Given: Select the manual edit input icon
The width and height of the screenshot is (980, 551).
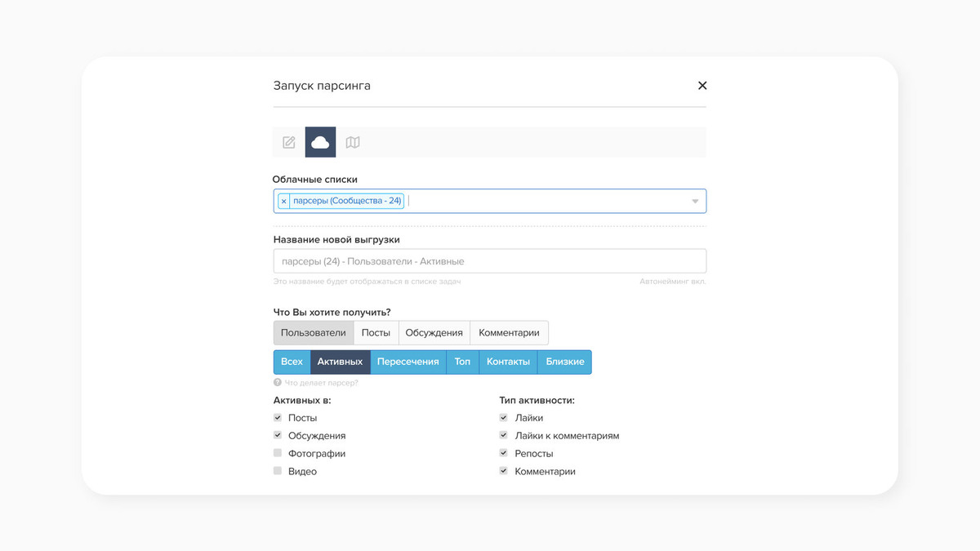Looking at the screenshot, I should coord(288,142).
